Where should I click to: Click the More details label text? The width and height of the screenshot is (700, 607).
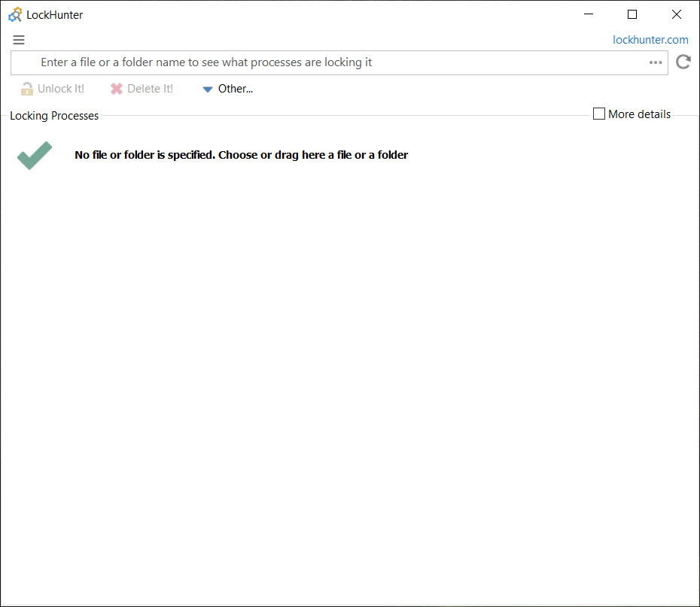pos(639,114)
